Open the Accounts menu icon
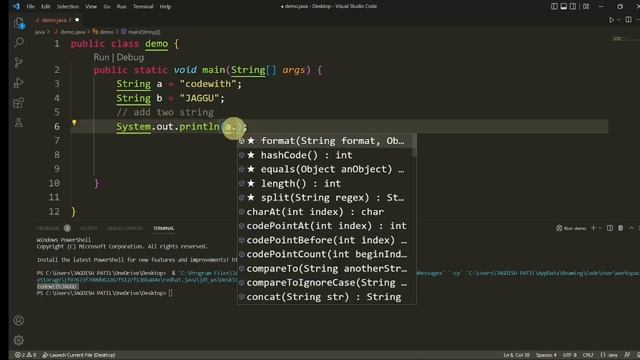640x360 pixels. point(19,320)
